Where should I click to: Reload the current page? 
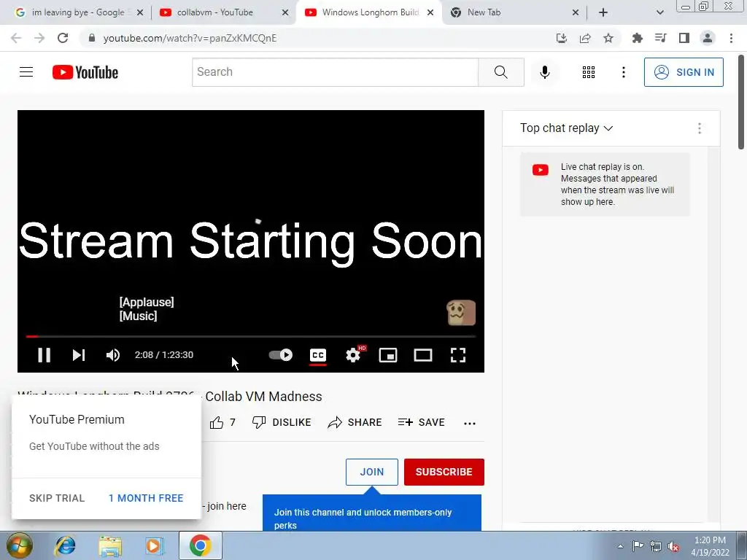(63, 38)
